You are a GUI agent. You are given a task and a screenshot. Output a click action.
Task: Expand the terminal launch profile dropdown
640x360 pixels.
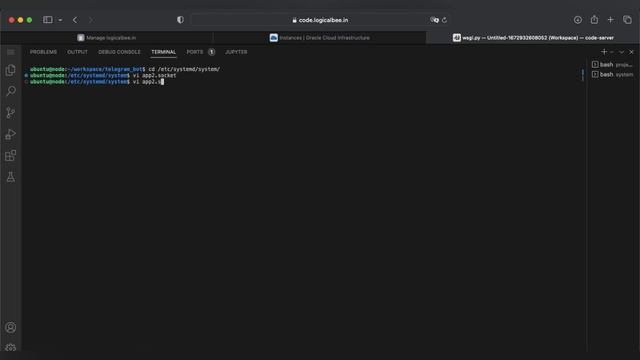pyautogui.click(x=611, y=52)
